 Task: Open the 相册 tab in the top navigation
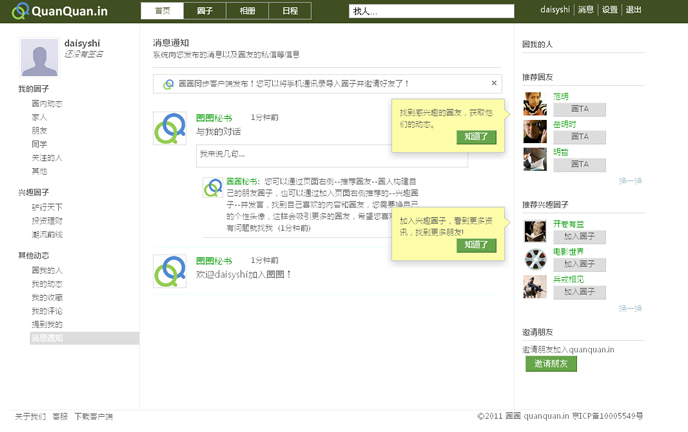coord(247,11)
